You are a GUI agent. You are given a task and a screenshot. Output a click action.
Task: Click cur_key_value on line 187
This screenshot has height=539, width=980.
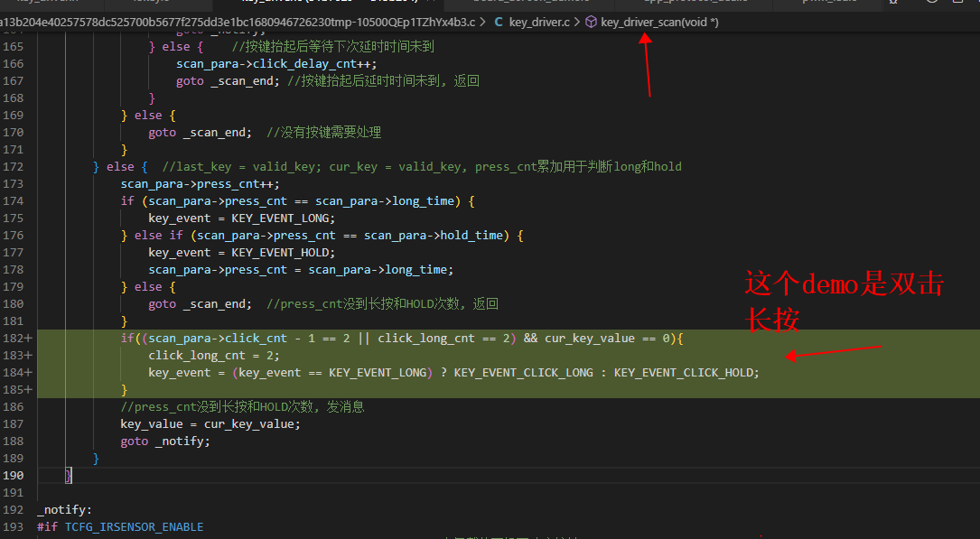point(248,424)
